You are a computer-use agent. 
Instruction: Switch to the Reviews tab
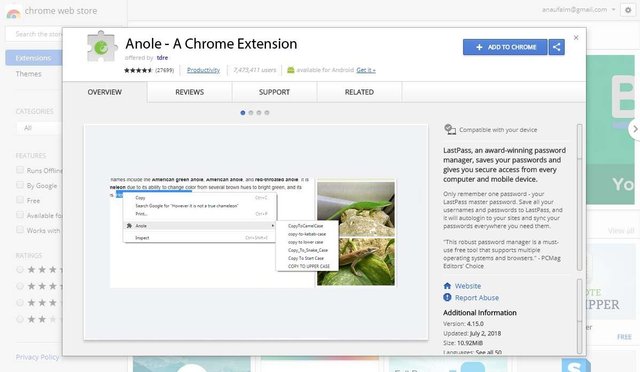tap(189, 92)
